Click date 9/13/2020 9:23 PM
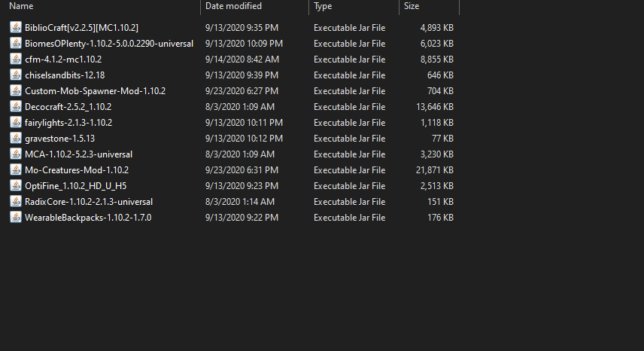 tap(242, 186)
